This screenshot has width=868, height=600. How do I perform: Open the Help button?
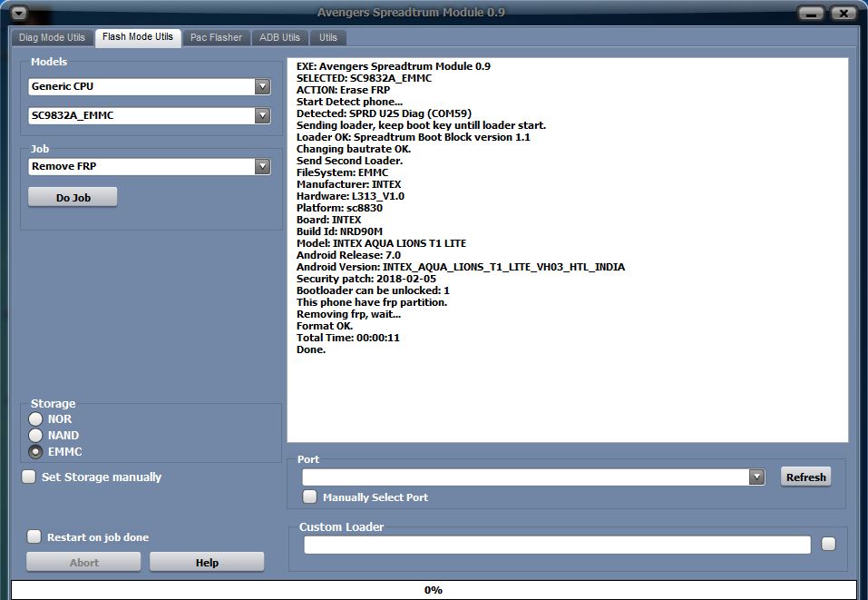point(207,562)
